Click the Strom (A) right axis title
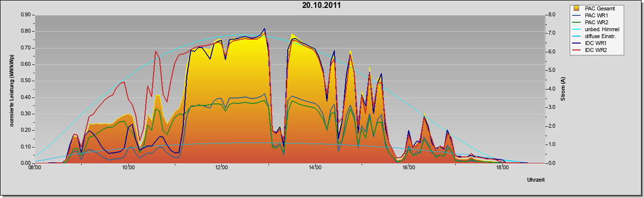 [x=563, y=89]
